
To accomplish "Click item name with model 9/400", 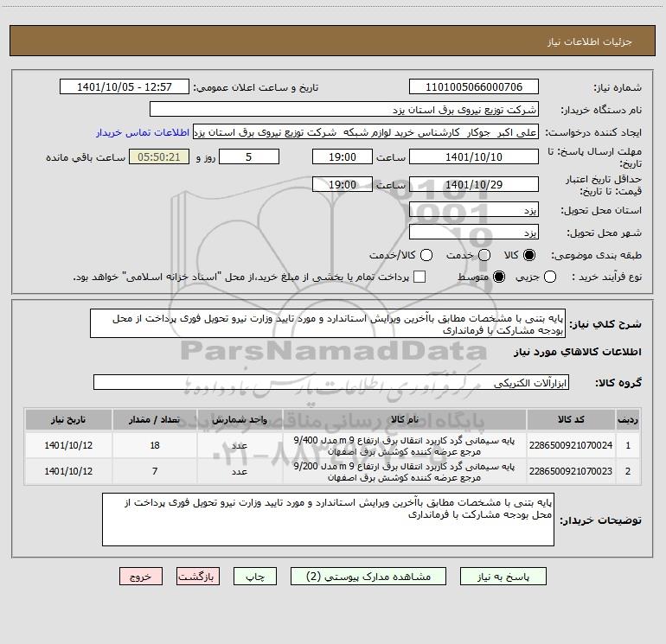I will point(404,445).
